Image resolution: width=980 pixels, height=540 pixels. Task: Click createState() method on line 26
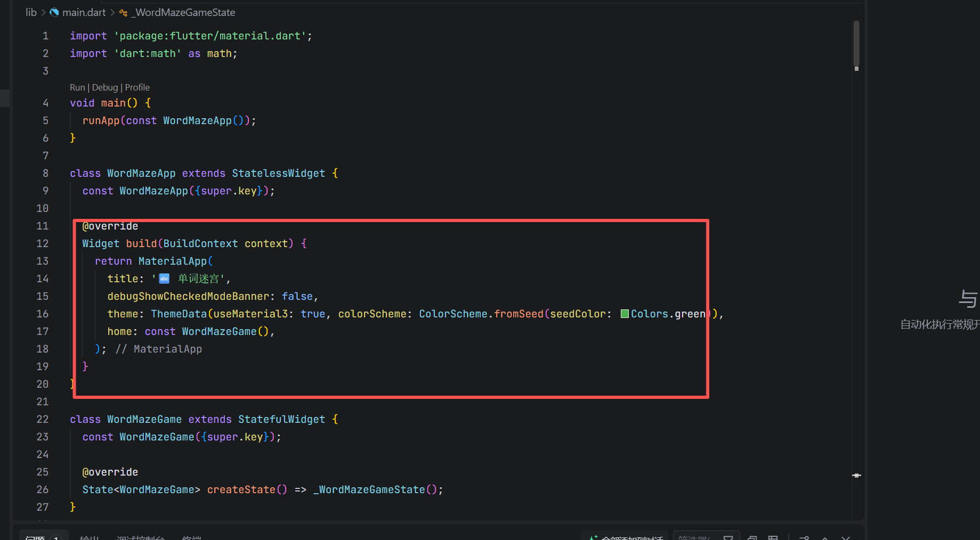click(247, 489)
